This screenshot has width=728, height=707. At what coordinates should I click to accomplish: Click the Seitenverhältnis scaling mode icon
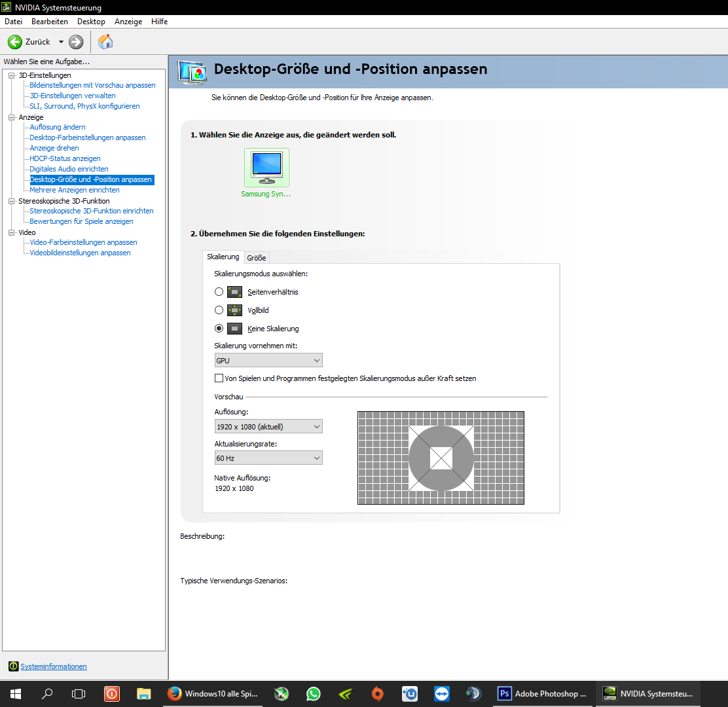point(234,292)
